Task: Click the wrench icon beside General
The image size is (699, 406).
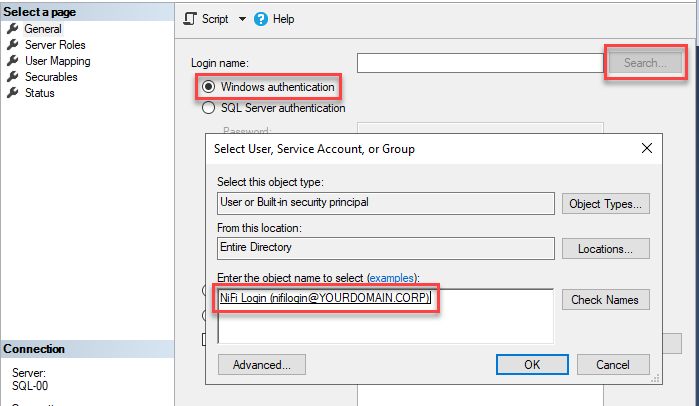Action: click(x=13, y=29)
